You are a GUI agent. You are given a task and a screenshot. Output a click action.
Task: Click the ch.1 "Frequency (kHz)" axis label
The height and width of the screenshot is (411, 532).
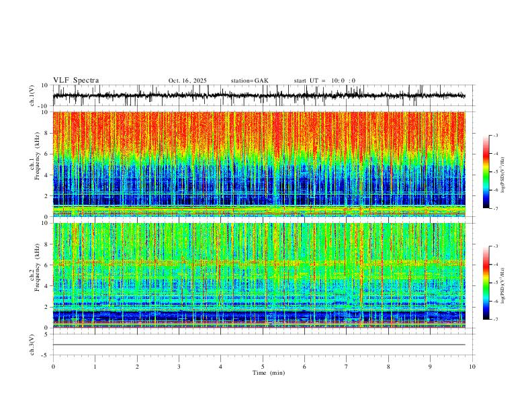pos(37,156)
